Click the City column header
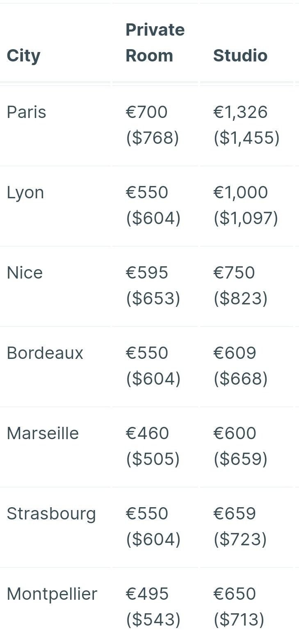The width and height of the screenshot is (299, 644). click(23, 56)
